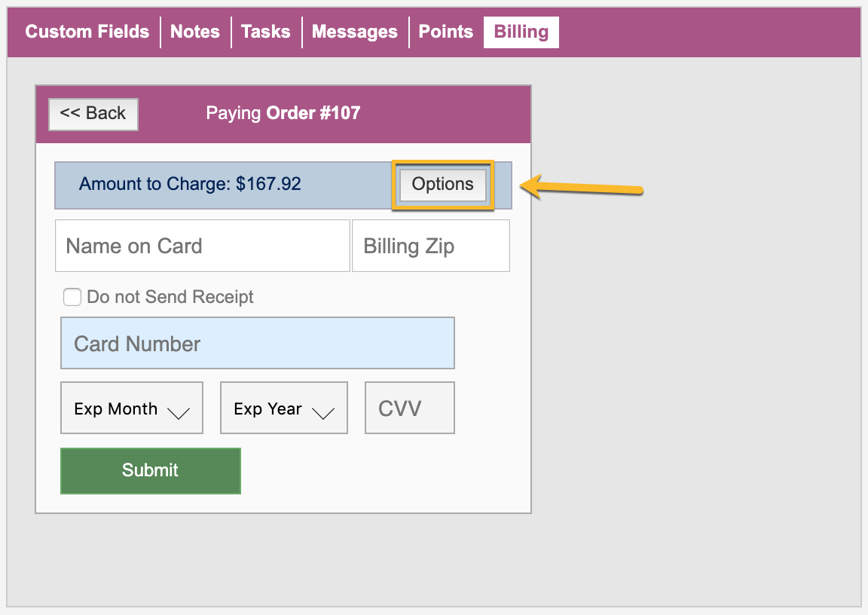Click the Paying Order #107 heading
Screen dimensions: 868x615
coord(283,114)
